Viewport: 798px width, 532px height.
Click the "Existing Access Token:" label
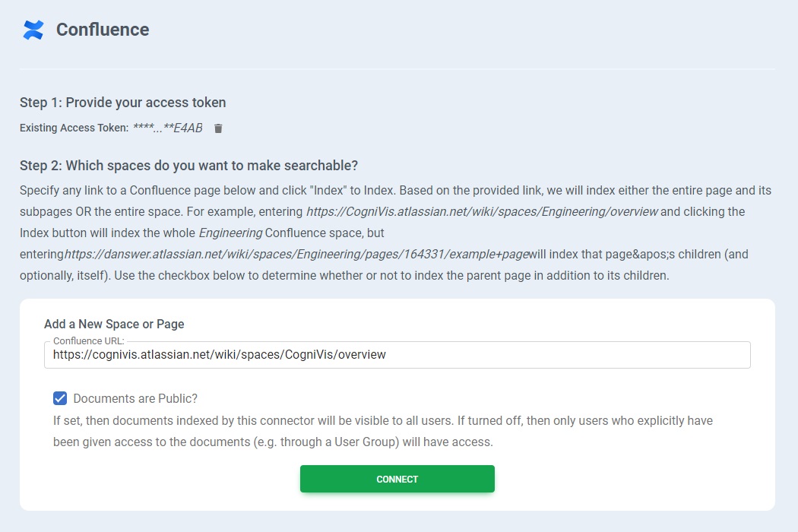click(74, 128)
